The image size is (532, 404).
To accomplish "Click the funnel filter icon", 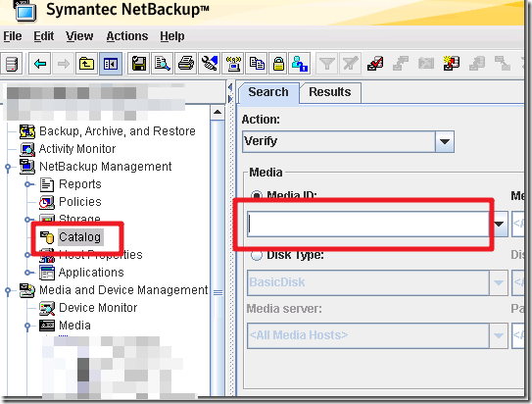I will (x=326, y=64).
